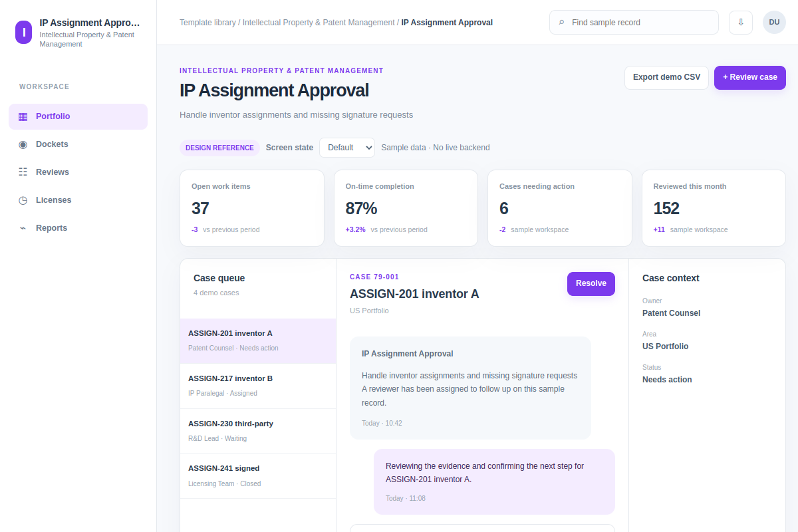This screenshot has height=532, width=798.
Task: Click the DESIGN REFERENCE badge
Action: tap(219, 148)
